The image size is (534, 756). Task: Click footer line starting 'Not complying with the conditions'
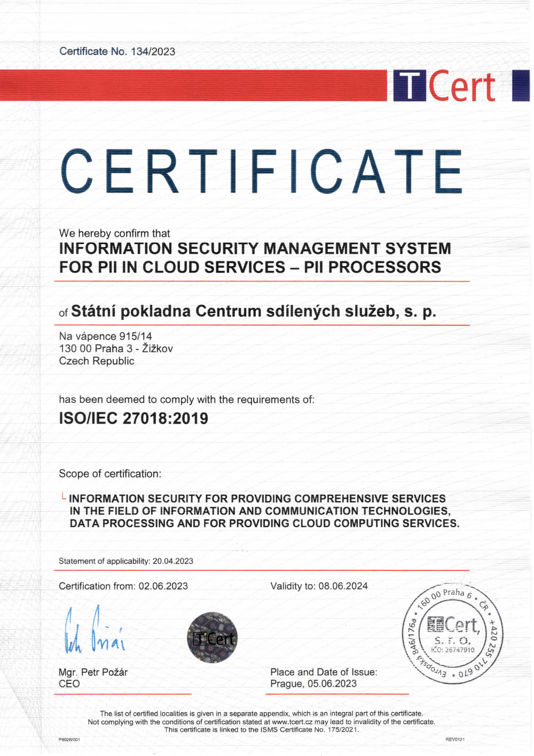(262, 722)
